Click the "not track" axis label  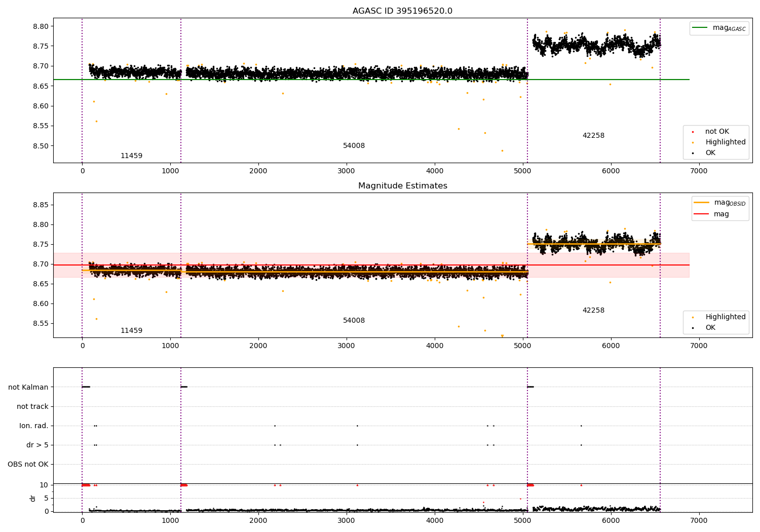(32, 406)
